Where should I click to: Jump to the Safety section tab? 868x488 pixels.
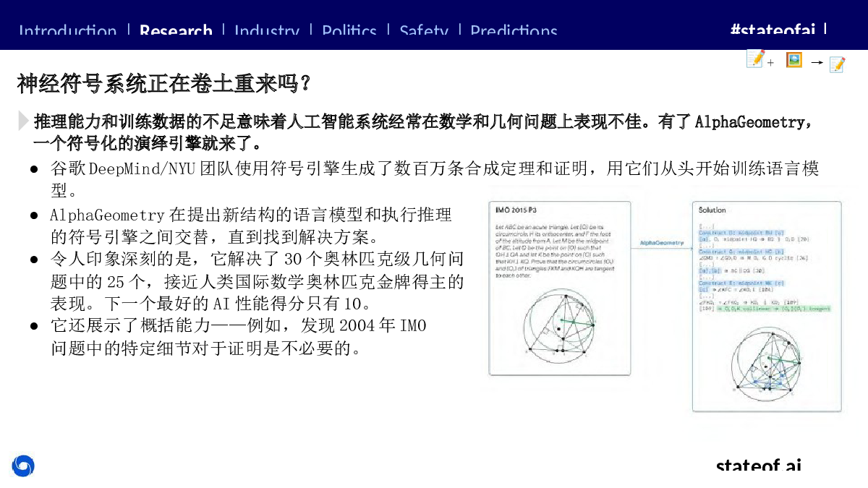coord(424,31)
